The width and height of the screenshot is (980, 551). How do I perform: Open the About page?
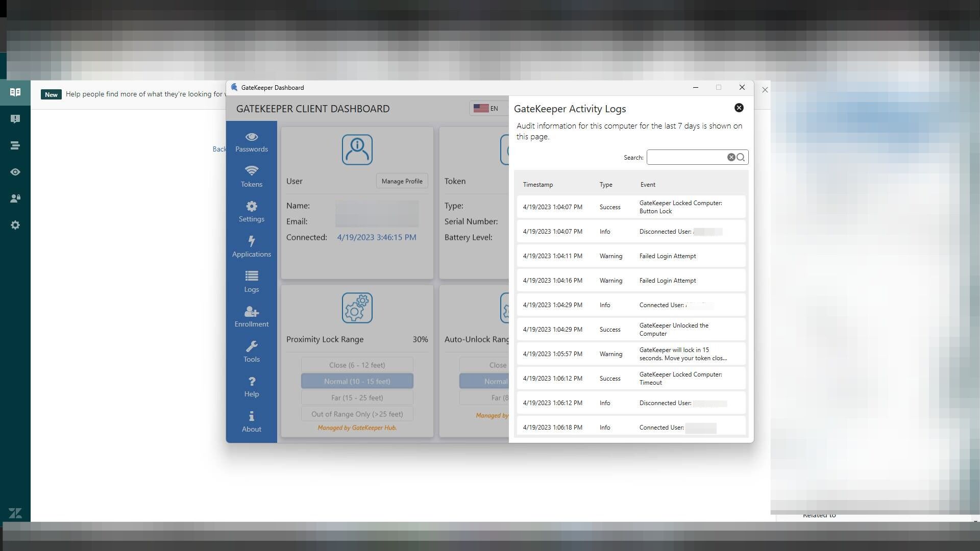pyautogui.click(x=251, y=422)
